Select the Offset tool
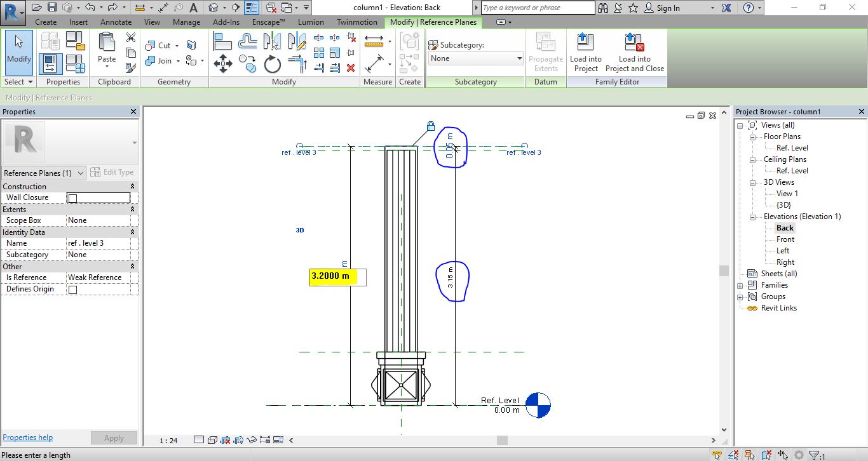868x461 pixels. coord(247,42)
